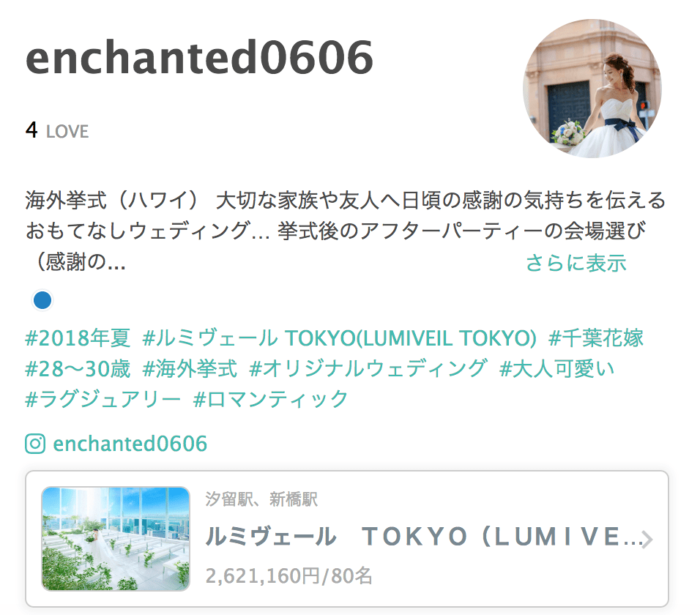The image size is (700, 615).
Task: Open the venue card chevron arrow
Action: (x=647, y=539)
